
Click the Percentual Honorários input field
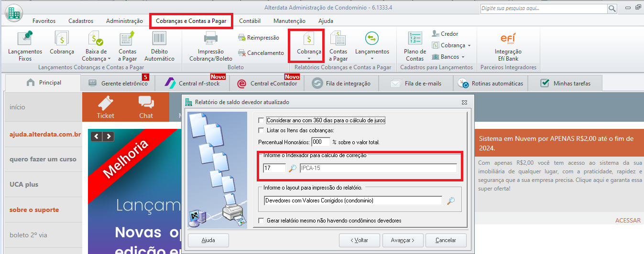coord(320,142)
